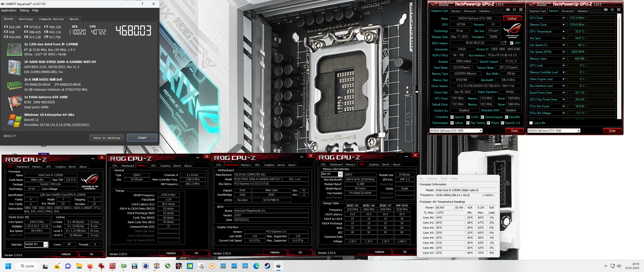The height and width of the screenshot is (272, 644).
Task: Click the BIOS export share icon
Action: [504, 43]
